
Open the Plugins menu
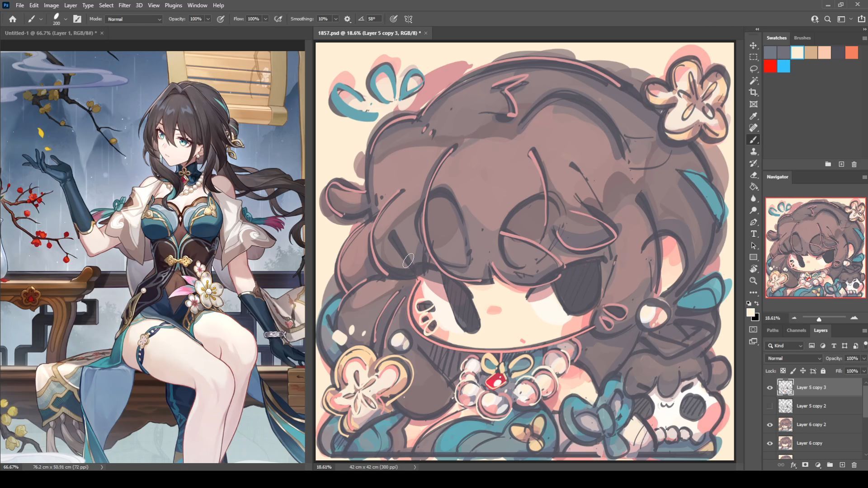click(173, 5)
